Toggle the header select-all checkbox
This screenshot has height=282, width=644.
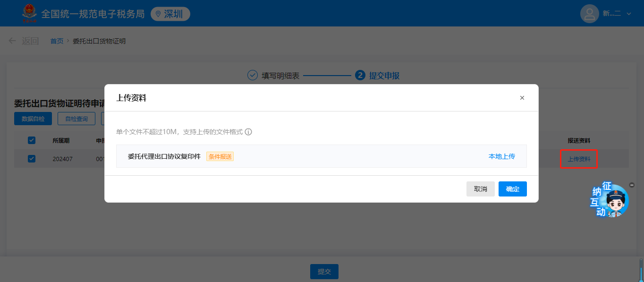[32, 140]
